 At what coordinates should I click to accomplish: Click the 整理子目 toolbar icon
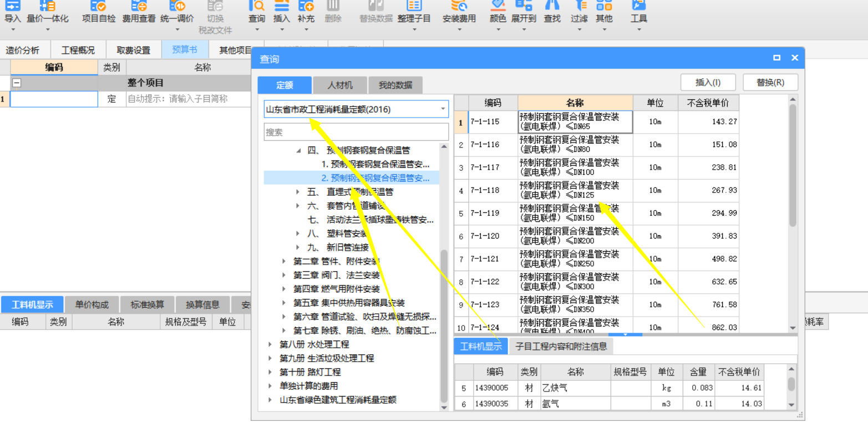[x=414, y=12]
